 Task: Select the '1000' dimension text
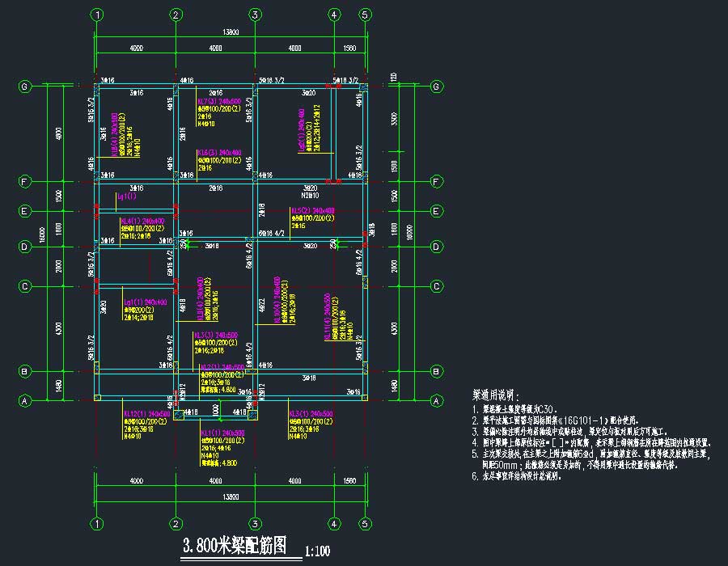coord(215,410)
